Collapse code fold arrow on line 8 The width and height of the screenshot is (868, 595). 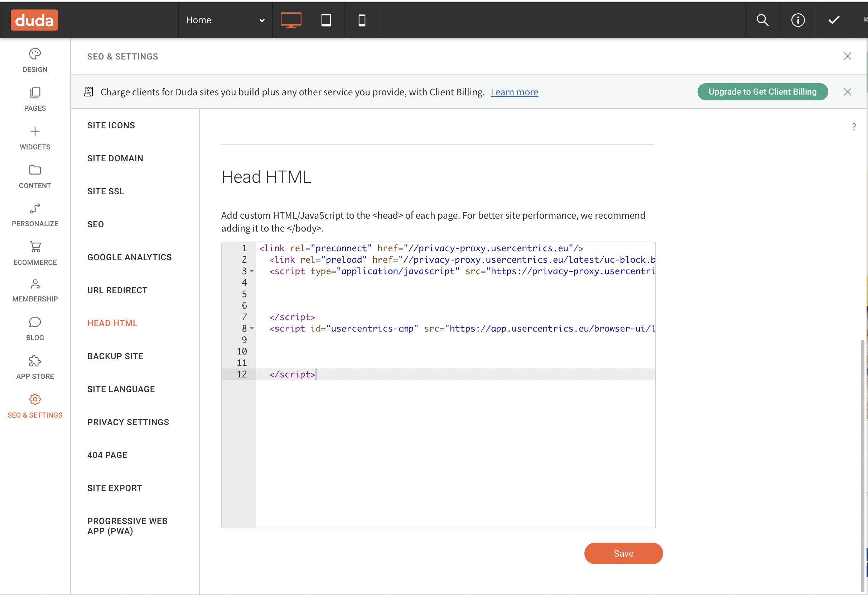pos(252,328)
